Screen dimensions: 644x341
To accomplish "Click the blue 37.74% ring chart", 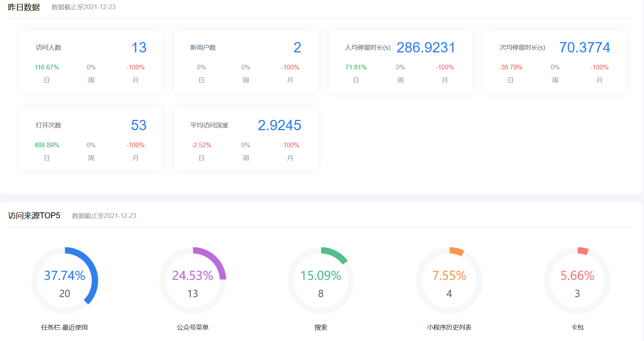I will (x=65, y=281).
